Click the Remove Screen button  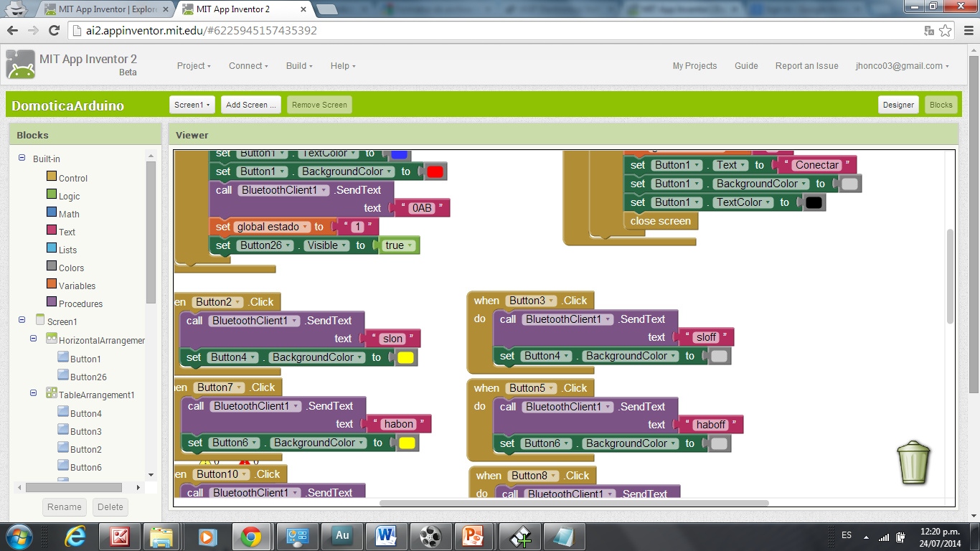click(319, 105)
